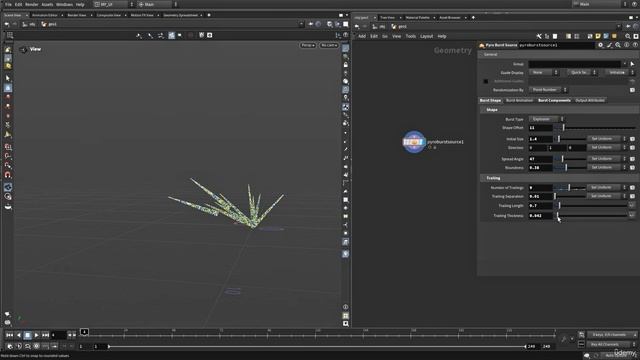
Task: Open the network editor Tools menu
Action: click(411, 36)
